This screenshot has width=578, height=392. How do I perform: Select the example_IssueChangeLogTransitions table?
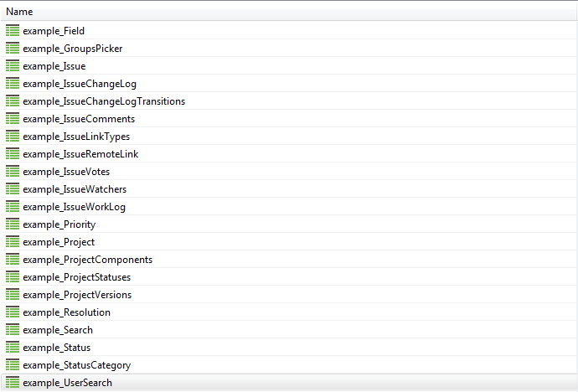click(104, 101)
